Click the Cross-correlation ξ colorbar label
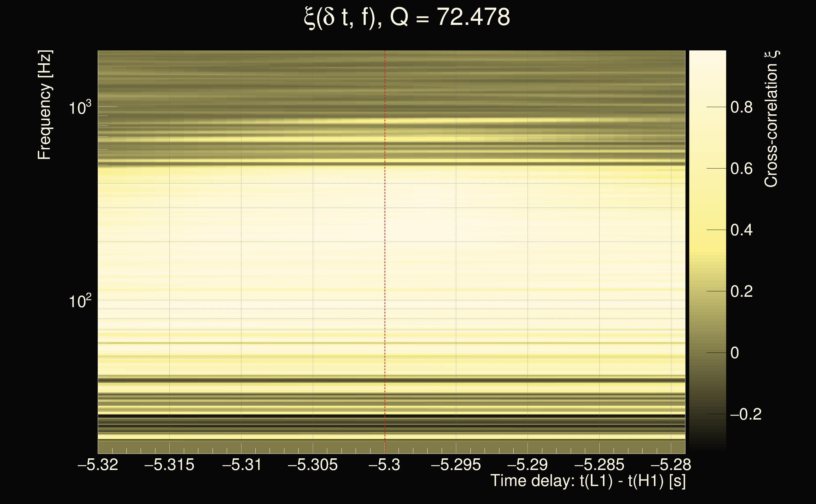Screen dimensions: 816x504 (771, 119)
